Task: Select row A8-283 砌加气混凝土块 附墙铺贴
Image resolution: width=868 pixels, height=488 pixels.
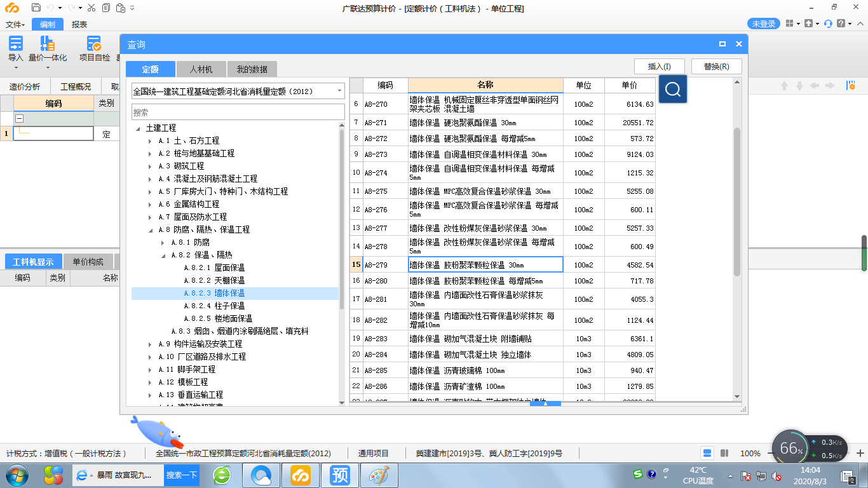Action: [502, 339]
